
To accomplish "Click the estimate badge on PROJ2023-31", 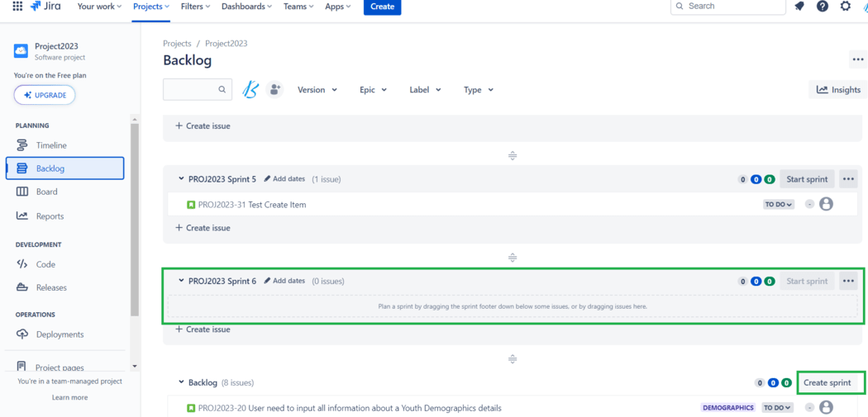I will (x=809, y=204).
